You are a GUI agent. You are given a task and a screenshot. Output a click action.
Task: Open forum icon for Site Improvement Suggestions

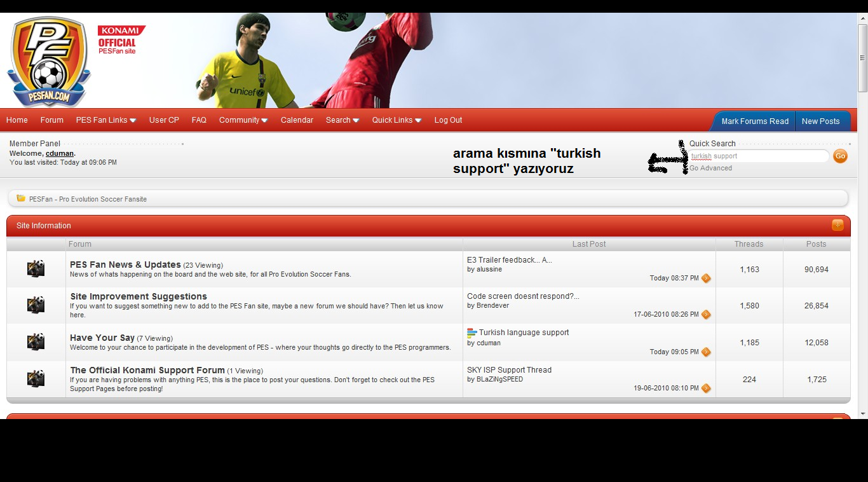36,305
